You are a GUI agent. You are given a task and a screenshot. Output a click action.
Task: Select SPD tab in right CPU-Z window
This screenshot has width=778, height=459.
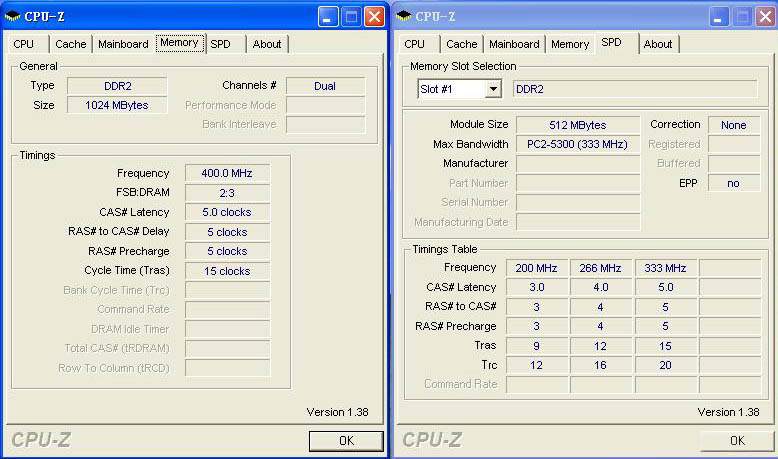click(x=611, y=43)
